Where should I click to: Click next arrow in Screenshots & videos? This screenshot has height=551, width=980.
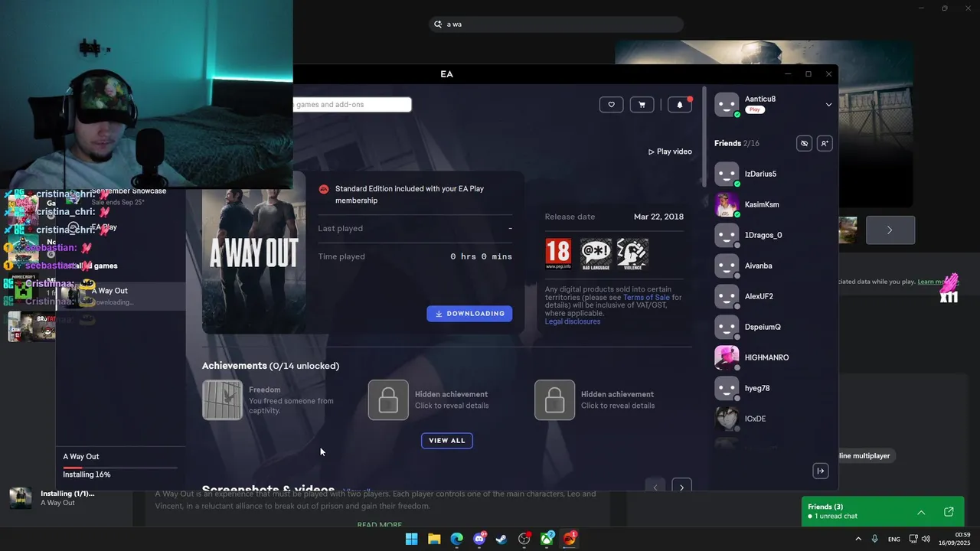[x=681, y=485]
